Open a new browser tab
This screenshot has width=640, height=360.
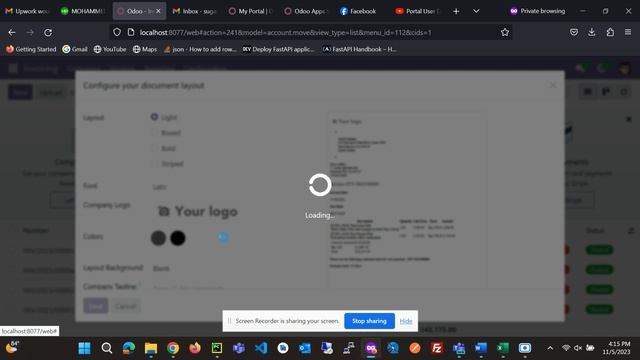(456, 11)
